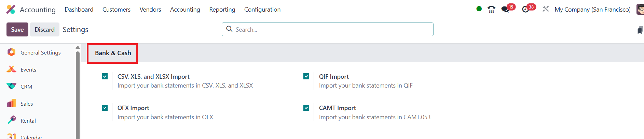
Task: Click the Accounting app logo icon
Action: [x=11, y=10]
